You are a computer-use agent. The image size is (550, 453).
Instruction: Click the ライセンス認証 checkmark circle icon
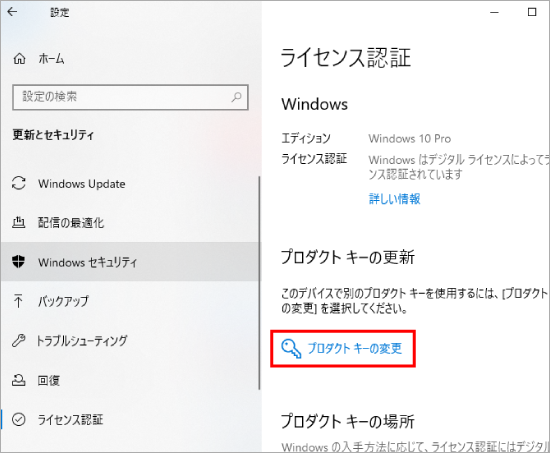tap(19, 419)
